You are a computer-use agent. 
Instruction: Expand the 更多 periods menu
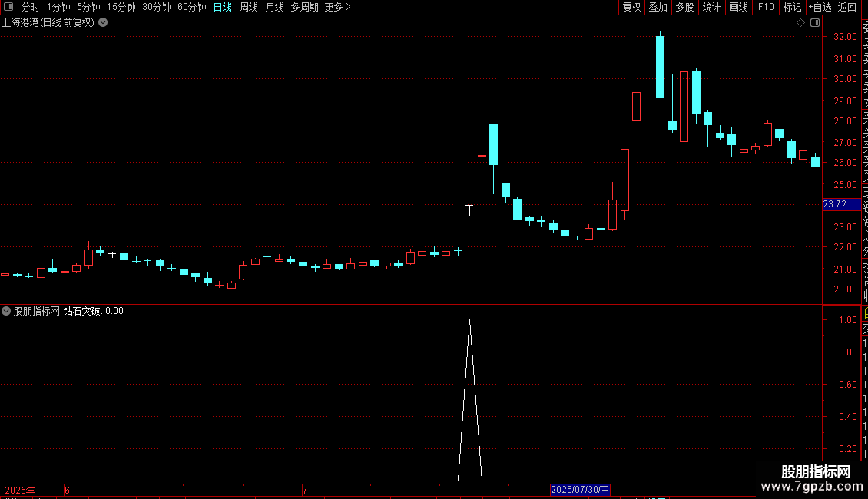click(337, 7)
